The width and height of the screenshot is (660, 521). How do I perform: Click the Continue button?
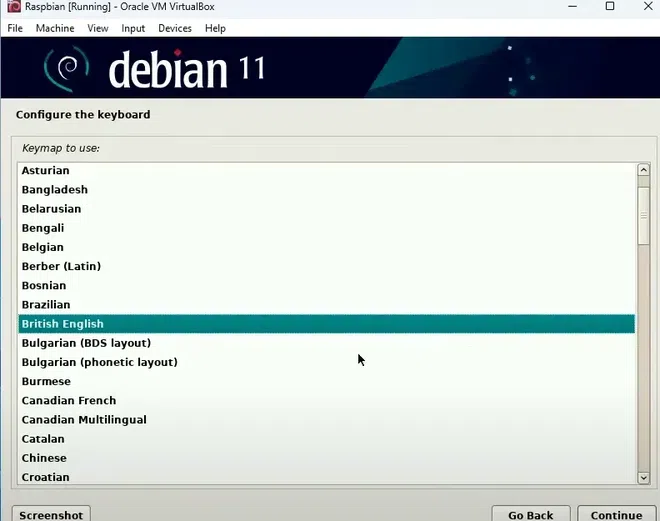click(x=616, y=514)
